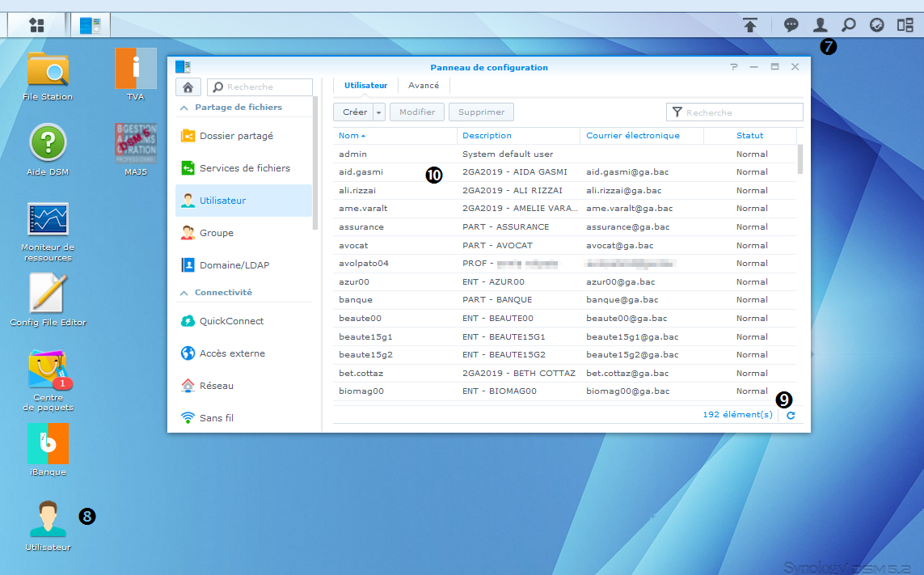The height and width of the screenshot is (575, 924).
Task: Open Sans fil settings
Action: pos(243,417)
